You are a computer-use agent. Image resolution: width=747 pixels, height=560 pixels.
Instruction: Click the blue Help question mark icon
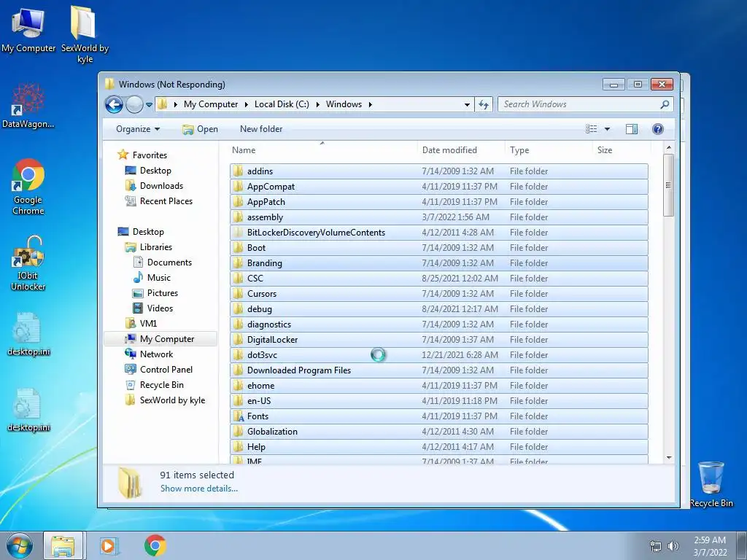(x=658, y=129)
